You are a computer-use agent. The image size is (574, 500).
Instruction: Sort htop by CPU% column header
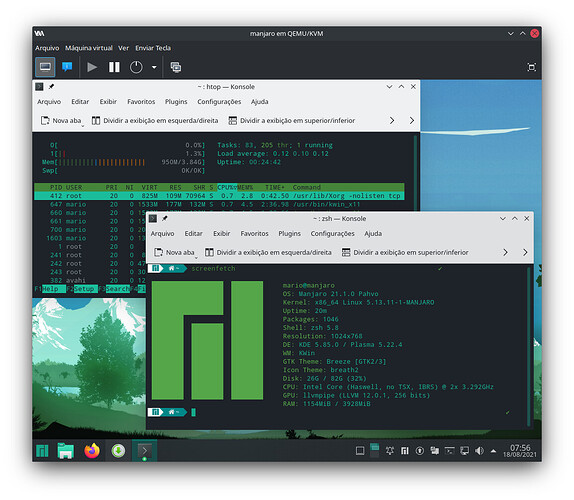pyautogui.click(x=227, y=187)
